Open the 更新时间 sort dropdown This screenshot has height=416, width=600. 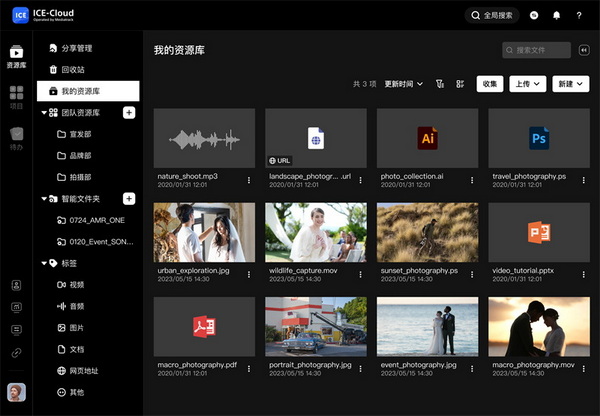click(x=403, y=84)
